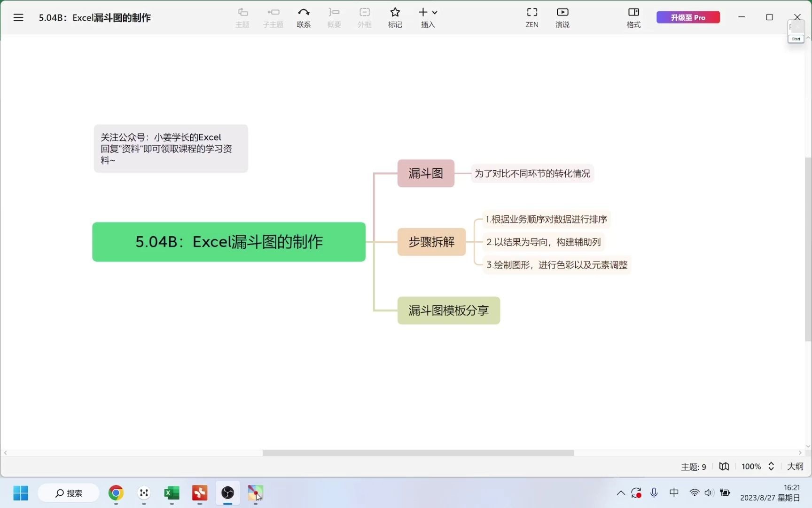
Task: Click the horizontal scrollbar left arrow
Action: click(6, 453)
